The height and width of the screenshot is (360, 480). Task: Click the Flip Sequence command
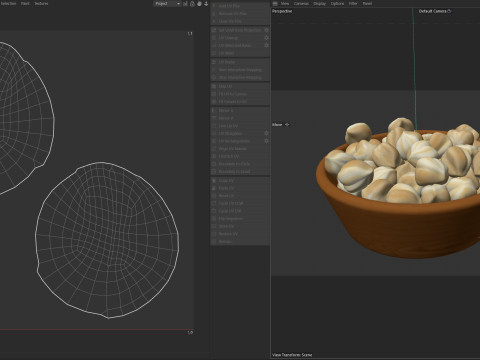tap(240, 219)
